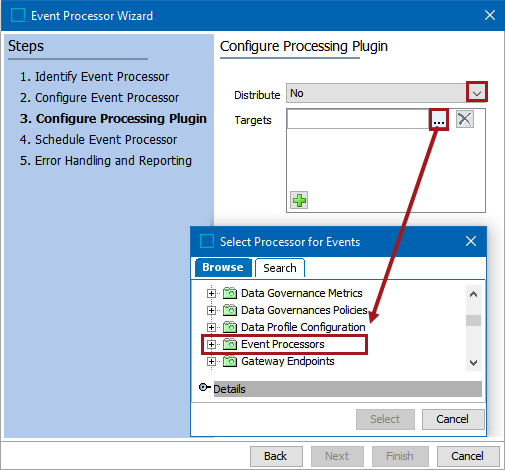The width and height of the screenshot is (505, 470).
Task: Select the Browse tab
Action: pos(223,267)
